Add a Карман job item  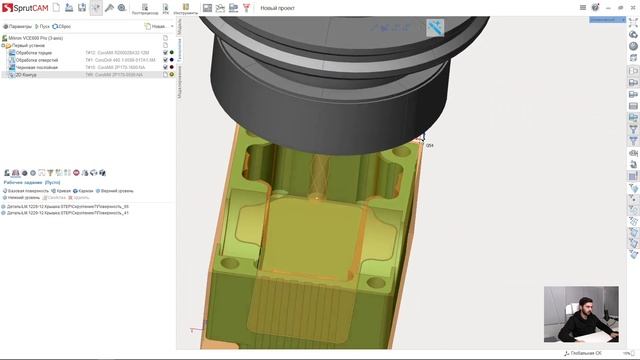pyautogui.click(x=83, y=191)
